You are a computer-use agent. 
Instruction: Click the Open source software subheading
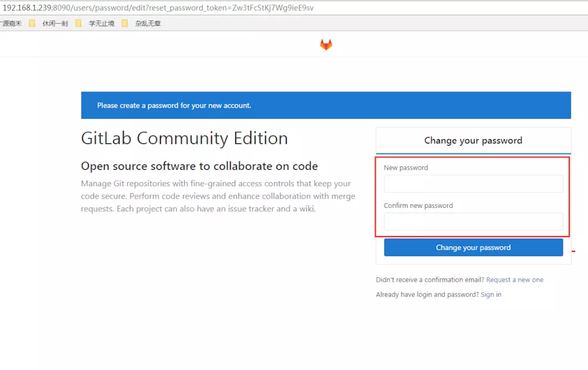click(199, 166)
